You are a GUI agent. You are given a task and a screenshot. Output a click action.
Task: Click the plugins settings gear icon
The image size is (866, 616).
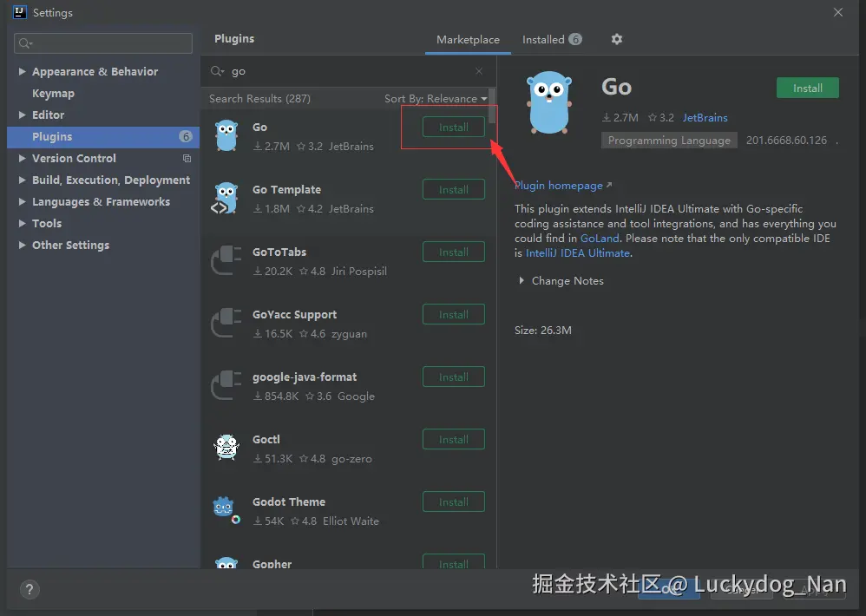[x=617, y=39]
